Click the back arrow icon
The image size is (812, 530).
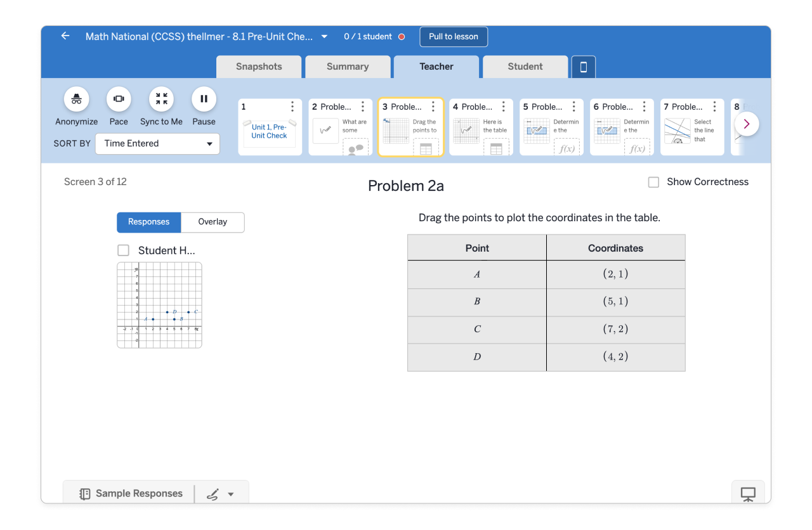click(65, 36)
